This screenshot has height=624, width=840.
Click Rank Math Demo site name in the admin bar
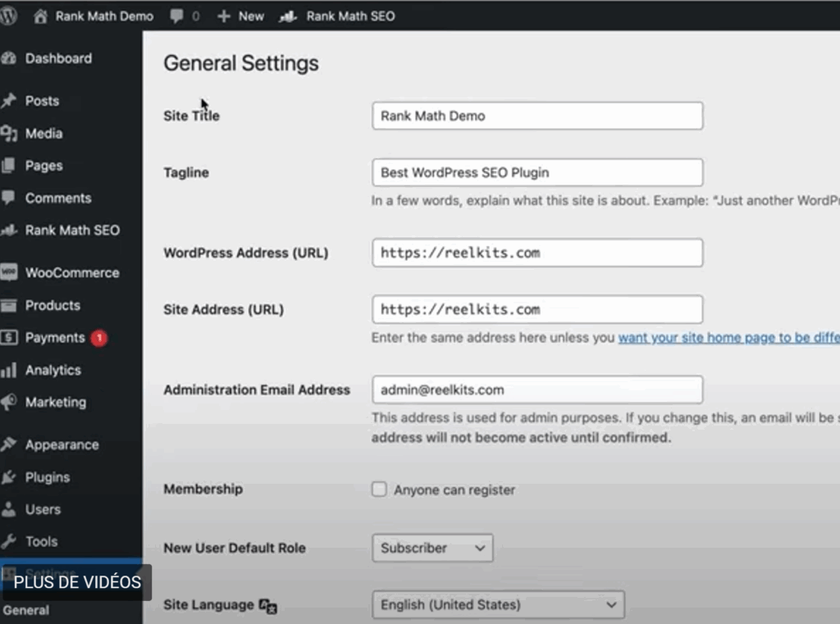tap(104, 16)
